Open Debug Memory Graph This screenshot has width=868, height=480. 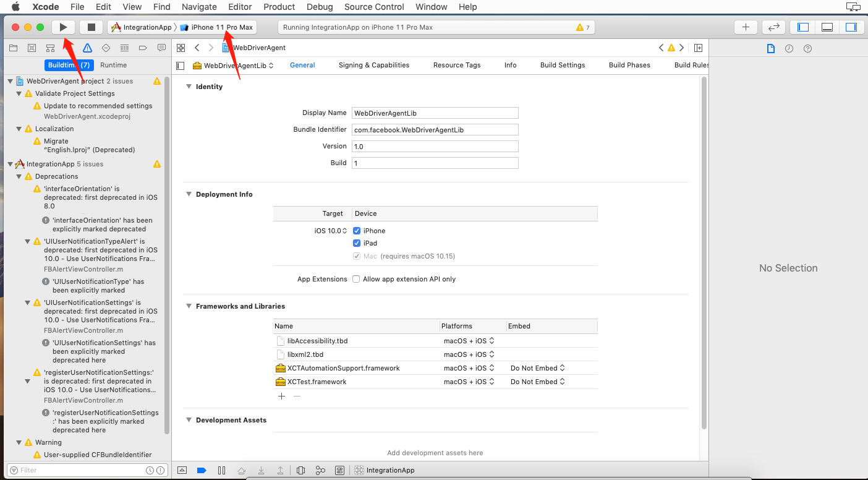[320, 470]
